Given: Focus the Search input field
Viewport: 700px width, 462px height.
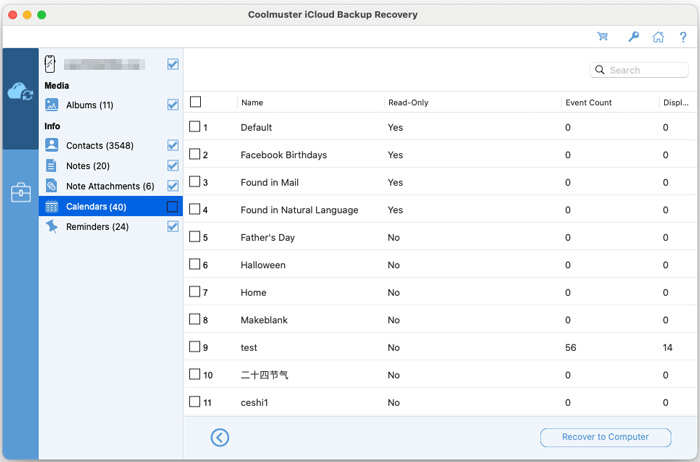Looking at the screenshot, I should (x=639, y=70).
